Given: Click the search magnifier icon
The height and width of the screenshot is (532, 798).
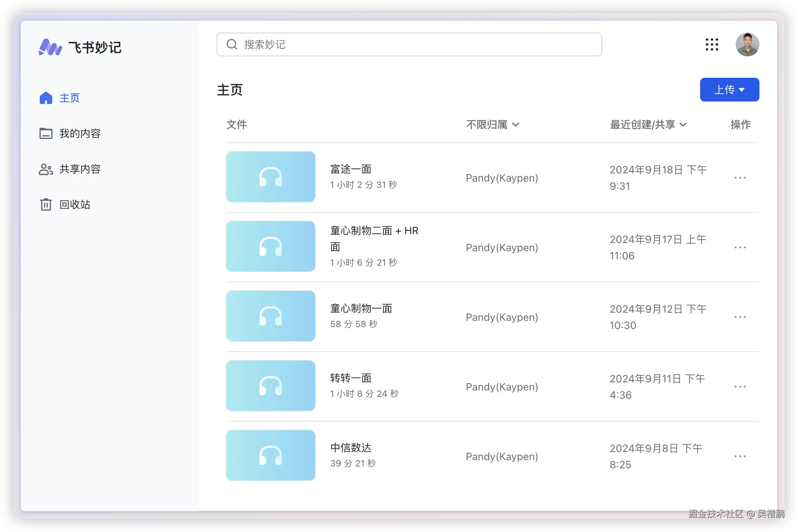Looking at the screenshot, I should 232,44.
